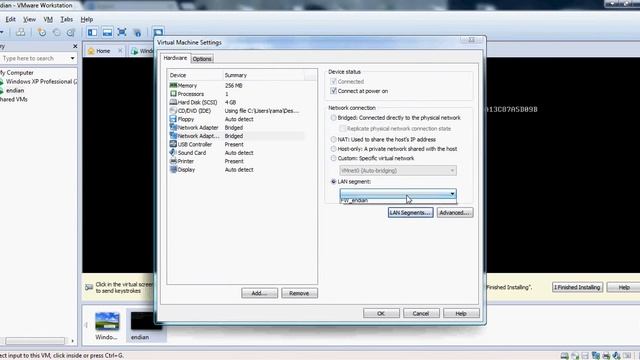Open the snapshot manager toolbar icon
This screenshot has width=640, height=360.
point(71,32)
